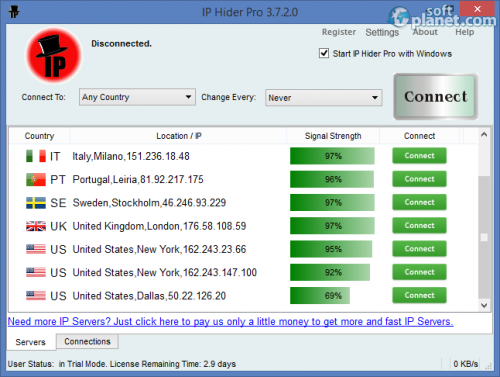Click the large Connect button
500x377 pixels.
pyautogui.click(x=436, y=97)
